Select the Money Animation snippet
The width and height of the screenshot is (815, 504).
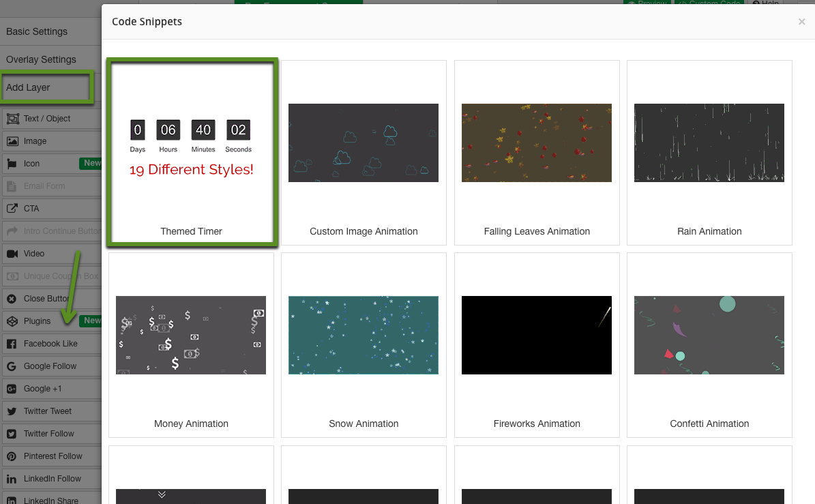click(x=191, y=344)
